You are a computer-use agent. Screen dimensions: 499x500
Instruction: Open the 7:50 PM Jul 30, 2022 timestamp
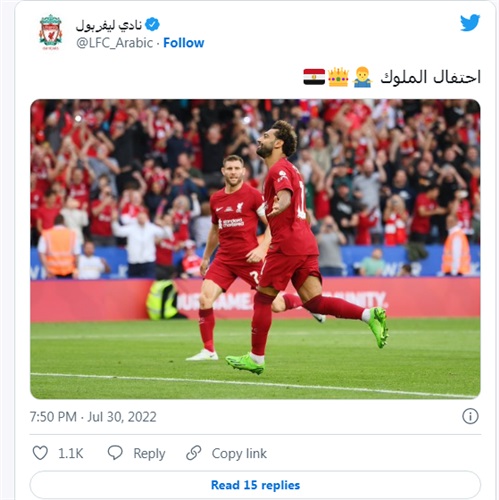coord(93,417)
